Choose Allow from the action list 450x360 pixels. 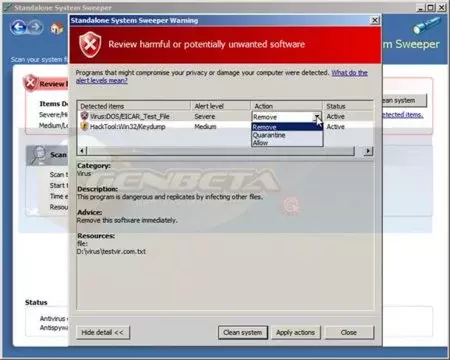coord(287,143)
